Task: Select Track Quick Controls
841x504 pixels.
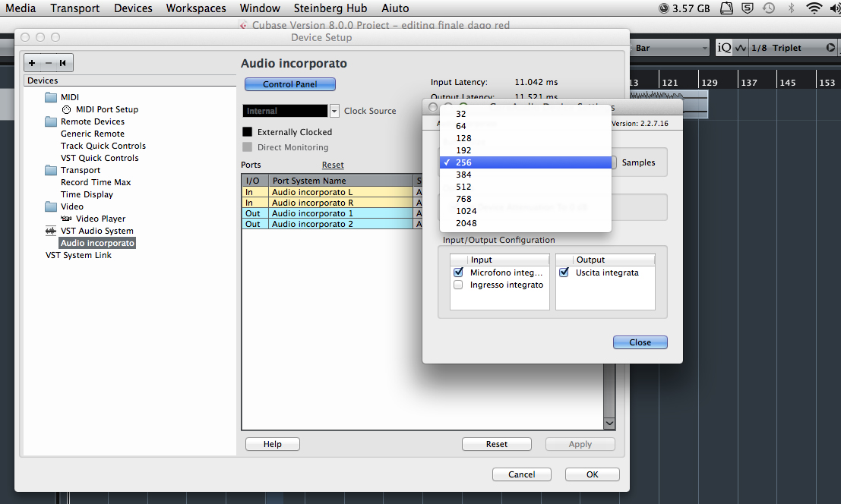Action: tap(103, 146)
